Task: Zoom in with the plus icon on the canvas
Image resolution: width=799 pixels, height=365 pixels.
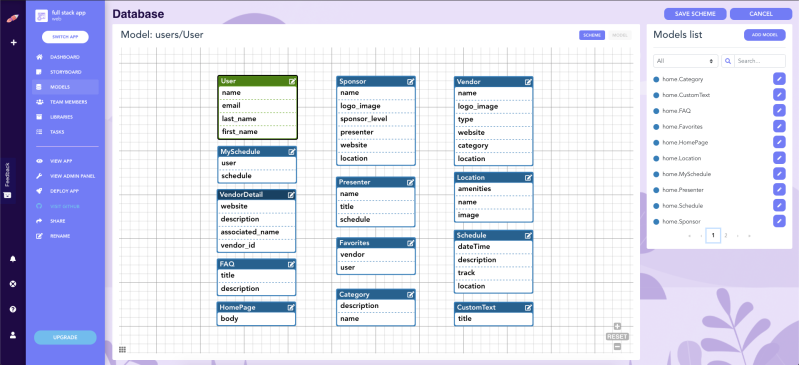Action: 617,327
